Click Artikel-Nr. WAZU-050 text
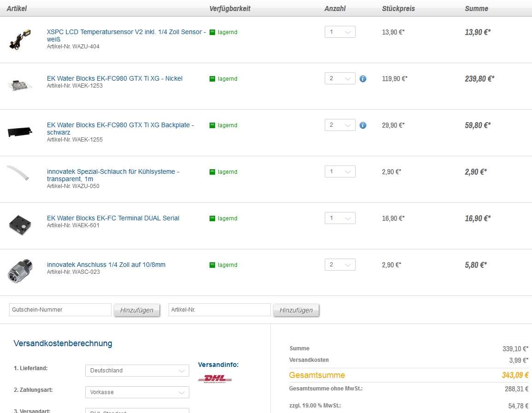Viewport: 532px width, 413px height. click(x=73, y=186)
